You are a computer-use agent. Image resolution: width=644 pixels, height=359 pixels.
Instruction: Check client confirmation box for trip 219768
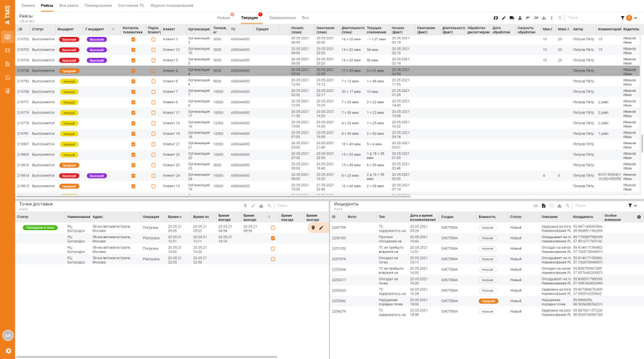coord(153,92)
